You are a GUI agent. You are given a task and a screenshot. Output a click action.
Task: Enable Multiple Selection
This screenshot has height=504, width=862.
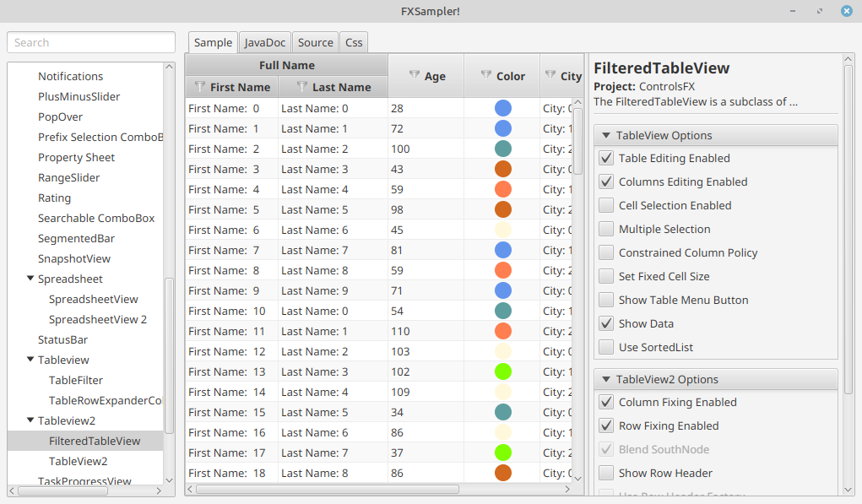click(605, 229)
